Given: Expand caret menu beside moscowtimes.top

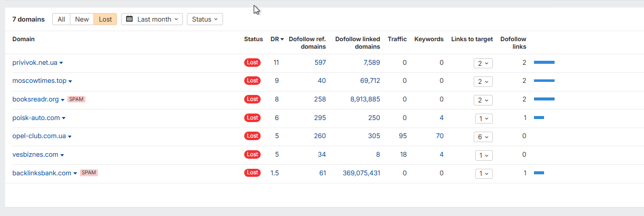Looking at the screenshot, I should pos(70,81).
